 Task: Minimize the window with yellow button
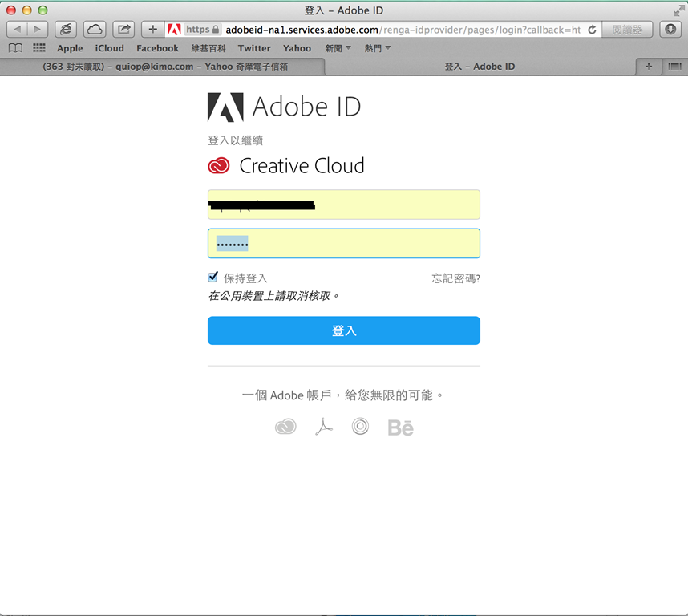(x=26, y=10)
